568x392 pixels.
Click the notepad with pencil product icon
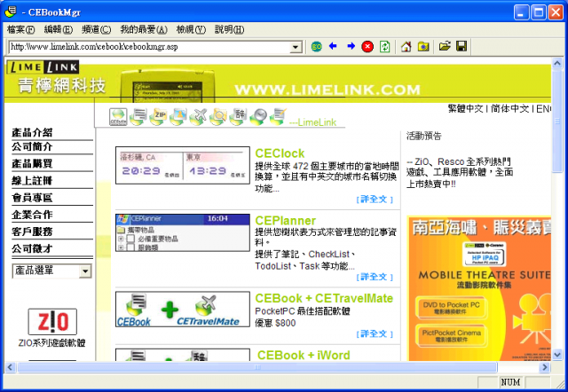tap(278, 116)
